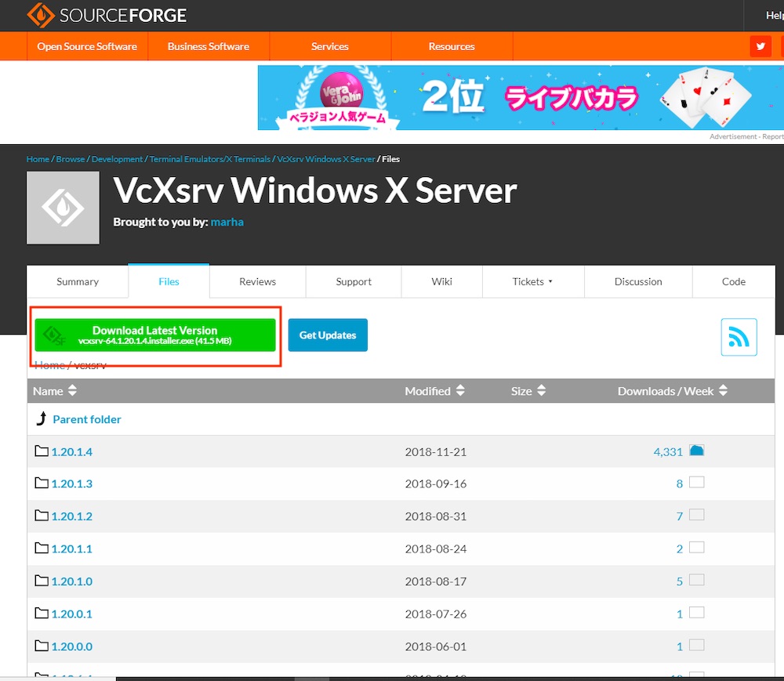Click downloads chart icon for 1.20.1.0

click(x=696, y=580)
